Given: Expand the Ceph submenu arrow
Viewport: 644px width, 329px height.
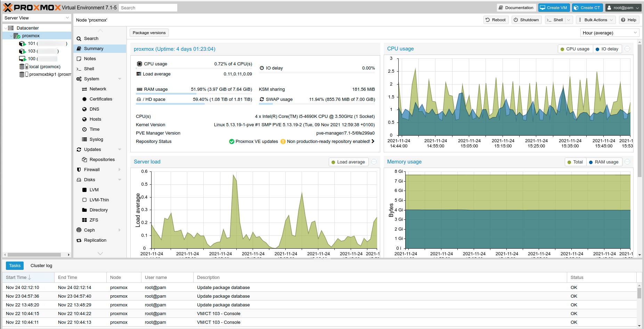Looking at the screenshot, I should (120, 230).
